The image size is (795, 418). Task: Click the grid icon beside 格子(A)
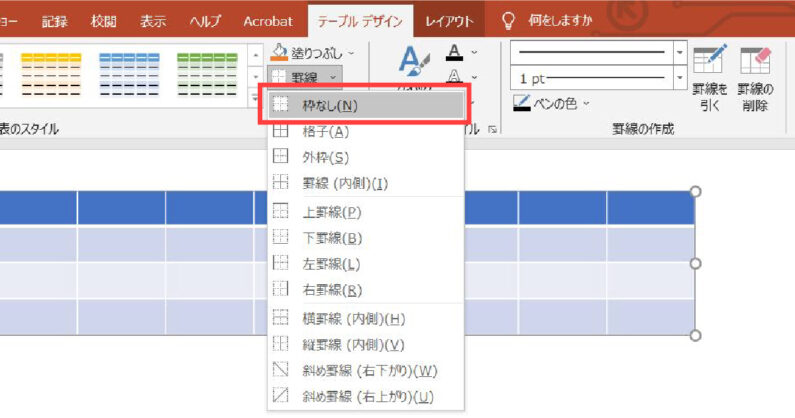coord(280,130)
